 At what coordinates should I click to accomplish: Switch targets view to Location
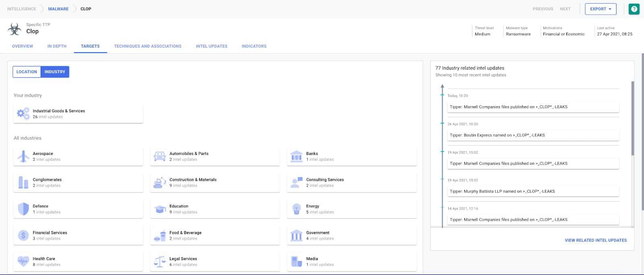[27, 72]
